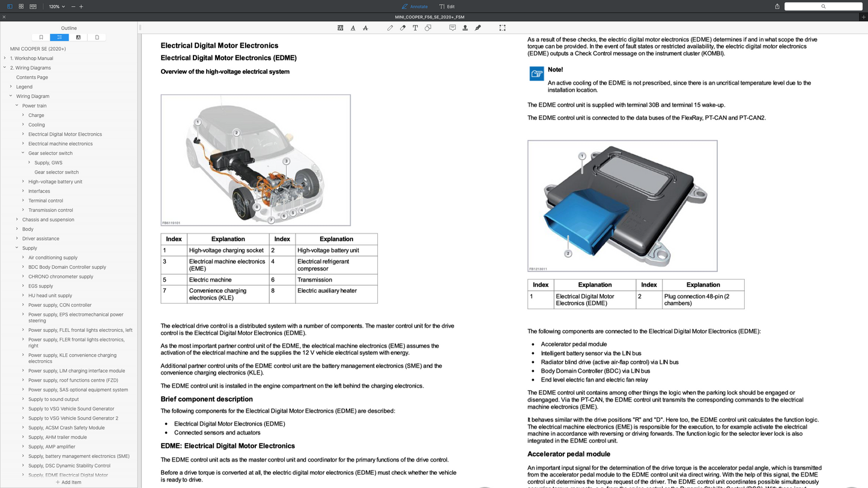Select the signature pen tool
This screenshot has width=868, height=488.
[478, 28]
